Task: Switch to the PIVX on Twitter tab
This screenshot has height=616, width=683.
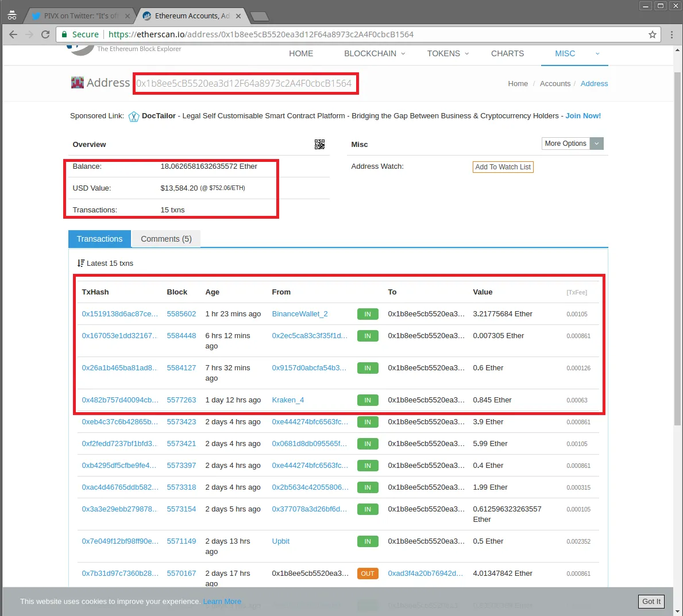Action: pyautogui.click(x=80, y=16)
